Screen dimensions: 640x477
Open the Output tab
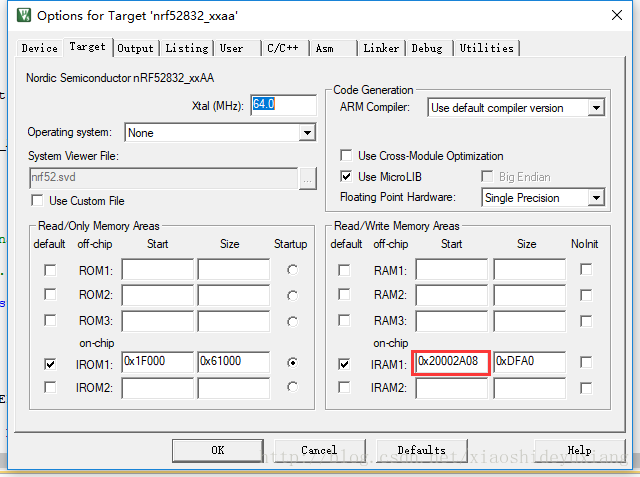[135, 48]
